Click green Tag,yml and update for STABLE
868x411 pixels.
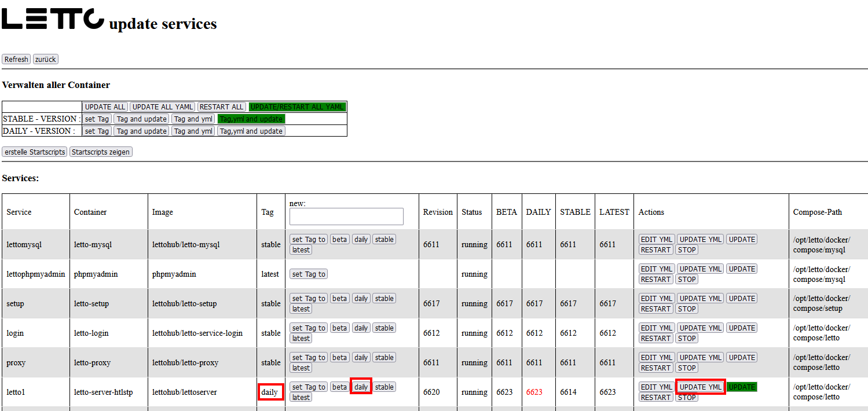click(251, 119)
